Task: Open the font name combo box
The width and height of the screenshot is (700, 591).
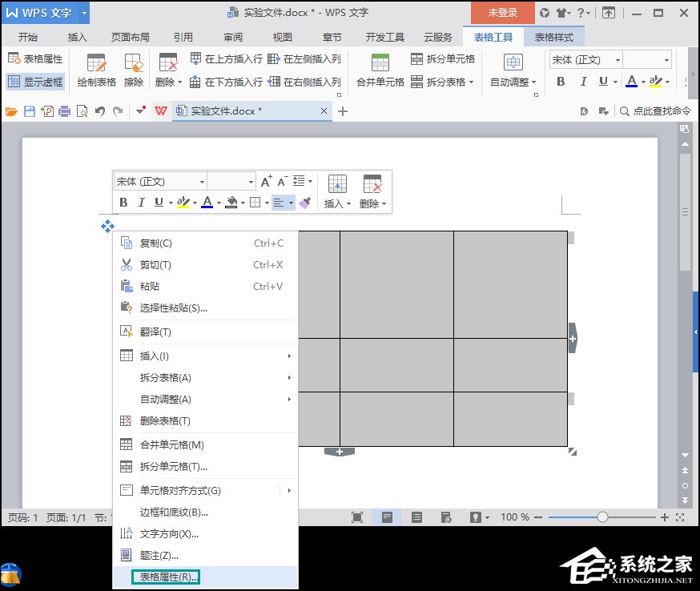Action: point(583,59)
